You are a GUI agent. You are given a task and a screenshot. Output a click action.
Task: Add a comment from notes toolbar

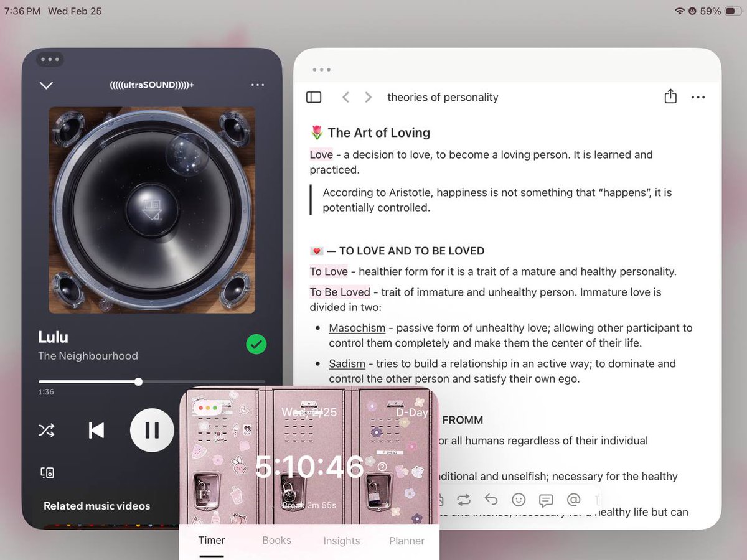coord(546,500)
